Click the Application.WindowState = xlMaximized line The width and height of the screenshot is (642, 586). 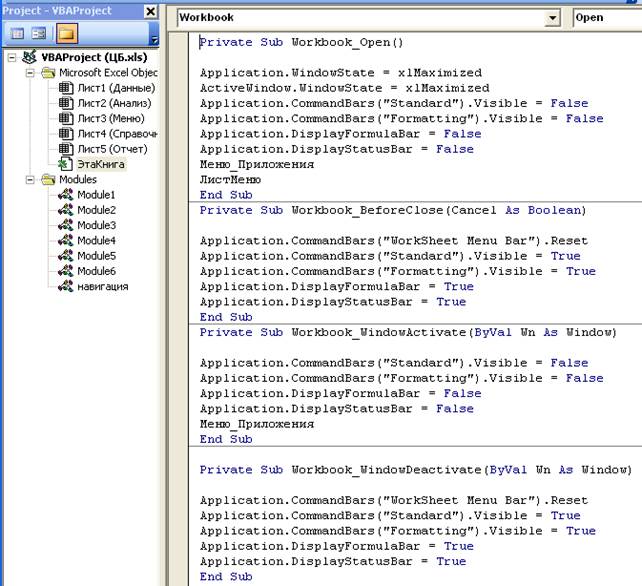(x=341, y=73)
